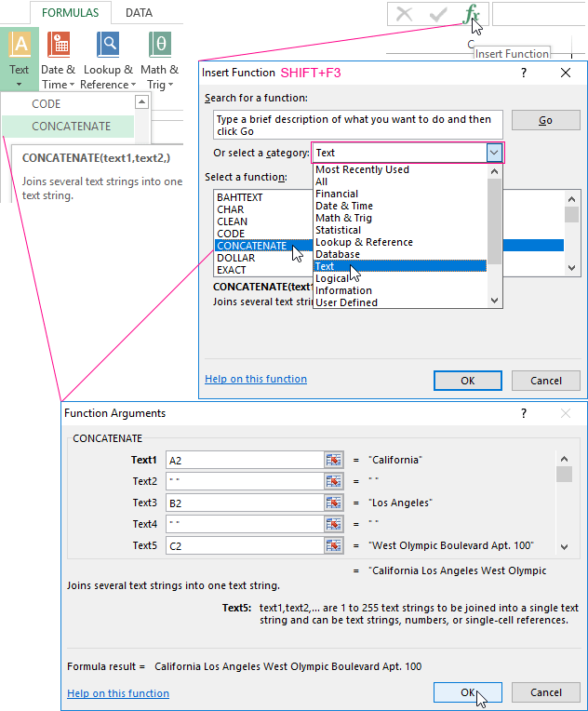Choose the highlighted Text category option
The width and height of the screenshot is (588, 711).
(x=400, y=266)
